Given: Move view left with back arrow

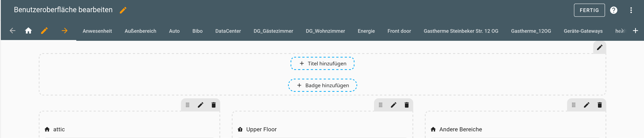Looking at the screenshot, I should [x=12, y=31].
